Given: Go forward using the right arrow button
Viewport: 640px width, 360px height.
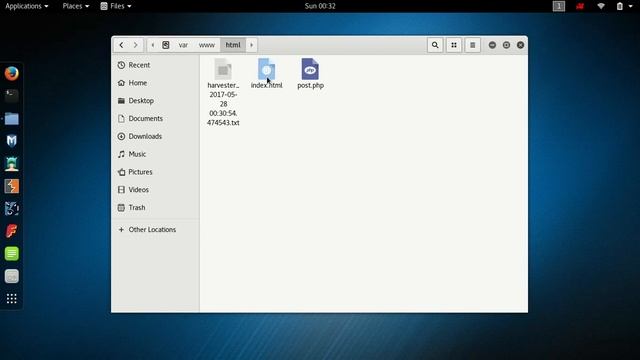Looking at the screenshot, I should (136, 45).
